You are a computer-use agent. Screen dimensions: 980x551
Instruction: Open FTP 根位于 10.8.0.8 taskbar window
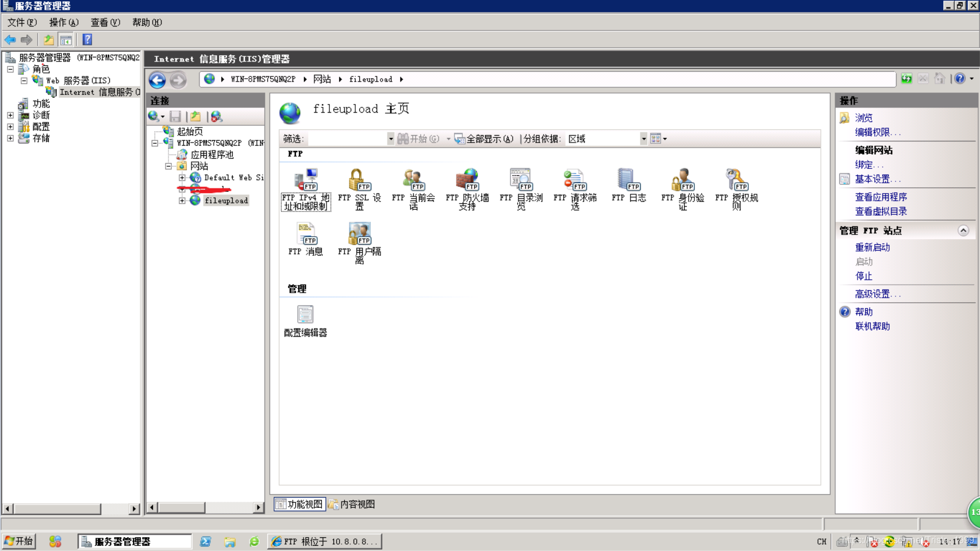[x=324, y=541]
